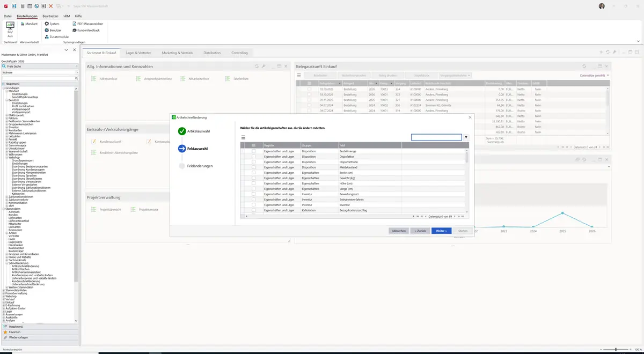The width and height of the screenshot is (644, 354).
Task: Click the magnifier icon beside the navigation search field
Action: click(x=77, y=78)
